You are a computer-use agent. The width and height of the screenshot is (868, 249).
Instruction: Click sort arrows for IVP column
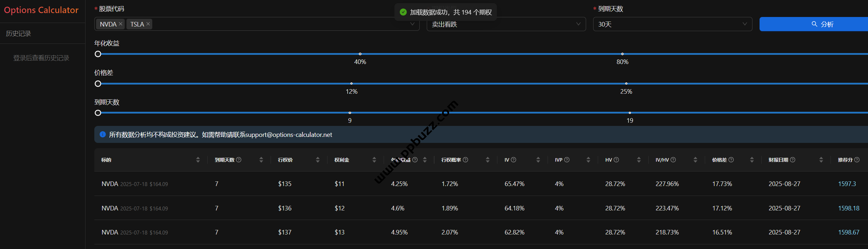(588, 160)
